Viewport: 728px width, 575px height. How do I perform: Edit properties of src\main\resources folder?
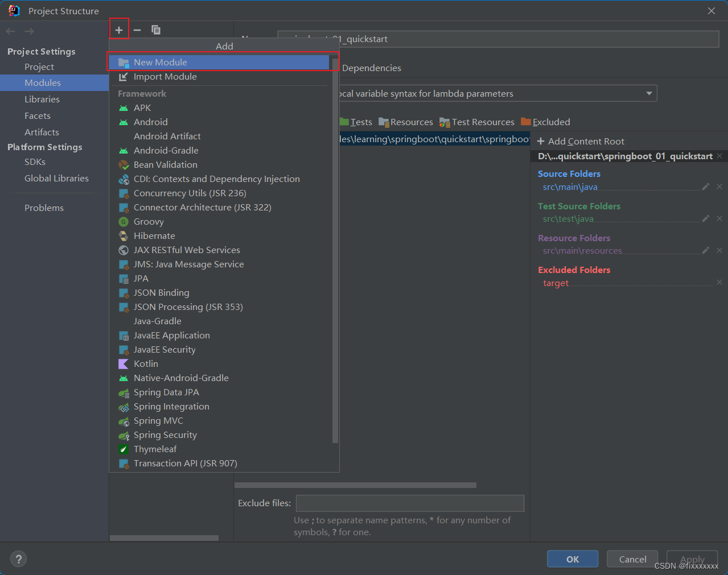(x=706, y=250)
